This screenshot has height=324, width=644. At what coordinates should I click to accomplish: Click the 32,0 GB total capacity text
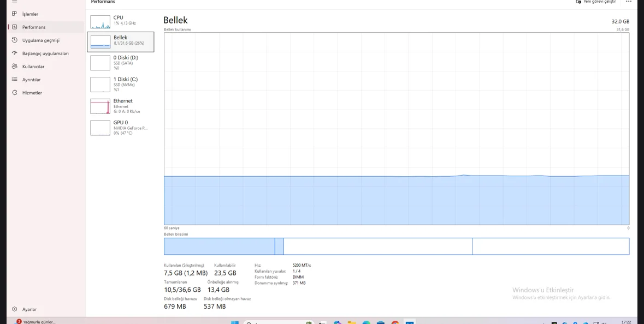[620, 21]
